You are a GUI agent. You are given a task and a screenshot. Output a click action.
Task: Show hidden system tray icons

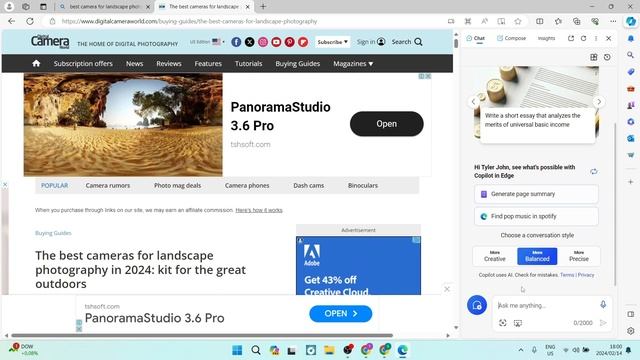[x=521, y=350]
